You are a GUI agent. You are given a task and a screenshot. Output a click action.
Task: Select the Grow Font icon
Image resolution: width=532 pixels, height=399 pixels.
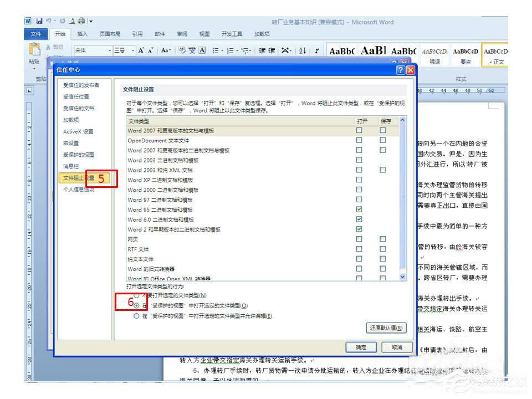click(x=141, y=50)
